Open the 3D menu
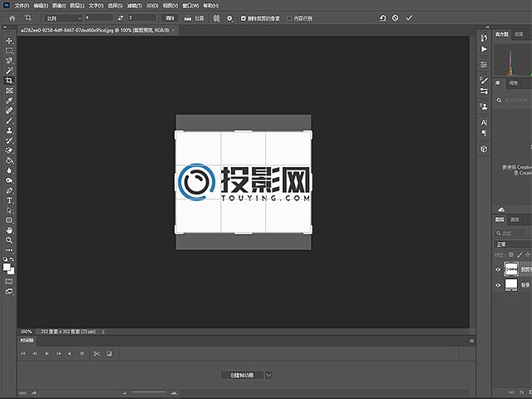This screenshot has height=399, width=532. point(152,6)
